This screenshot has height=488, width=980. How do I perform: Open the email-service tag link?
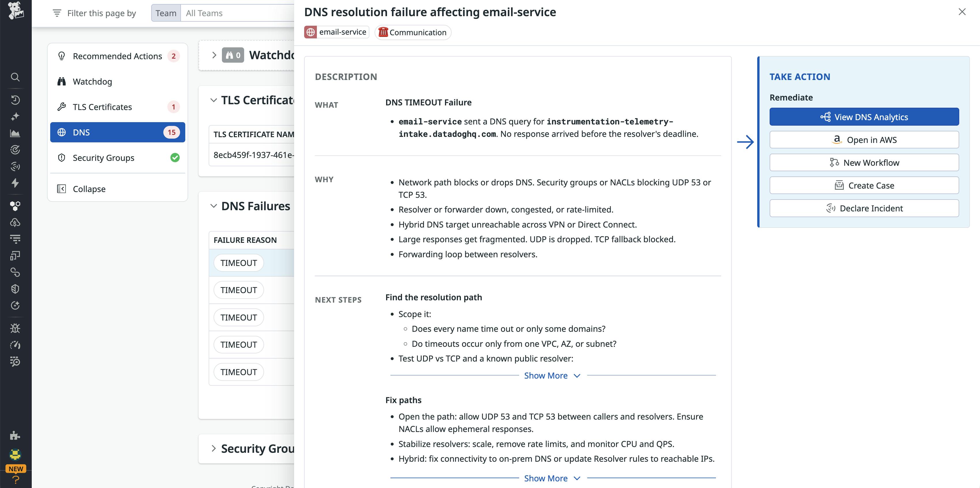tap(336, 31)
